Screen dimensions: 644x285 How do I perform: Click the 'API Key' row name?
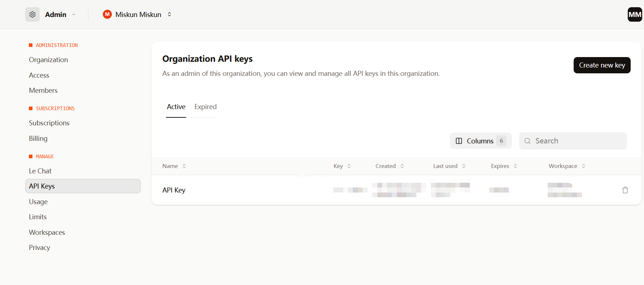pyautogui.click(x=174, y=190)
